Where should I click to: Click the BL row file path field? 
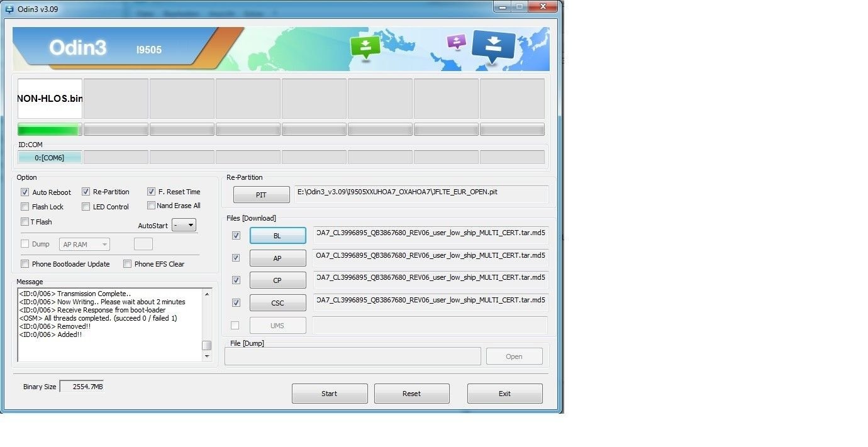431,235
